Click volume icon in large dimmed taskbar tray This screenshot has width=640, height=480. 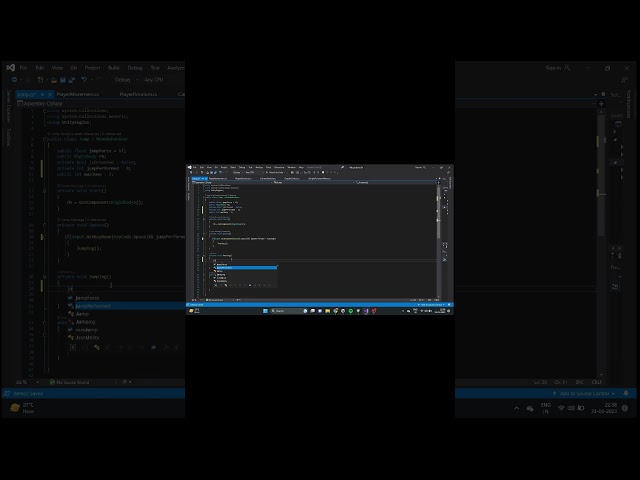tap(571, 408)
